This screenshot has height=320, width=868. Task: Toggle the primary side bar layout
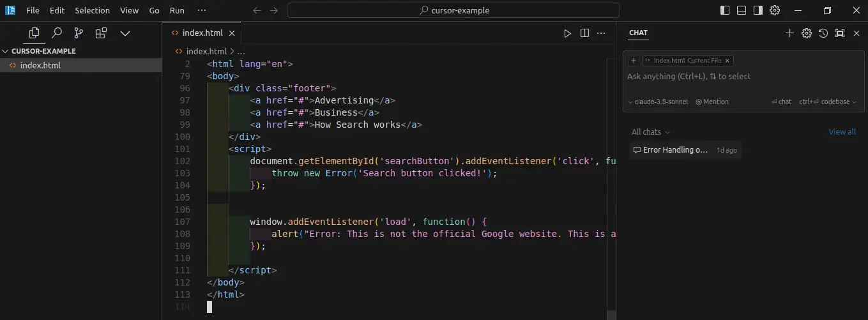click(725, 10)
